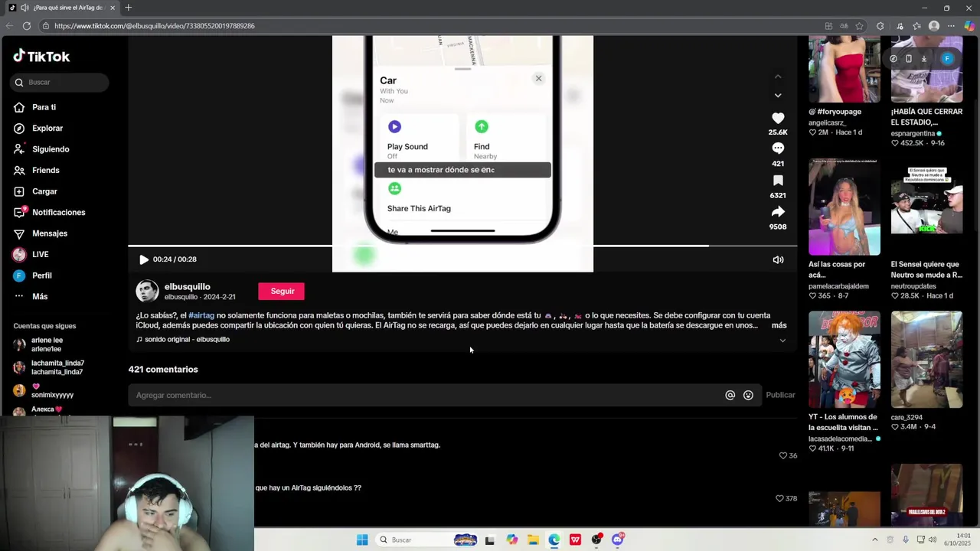Open Notificaciones in the sidebar

58,212
